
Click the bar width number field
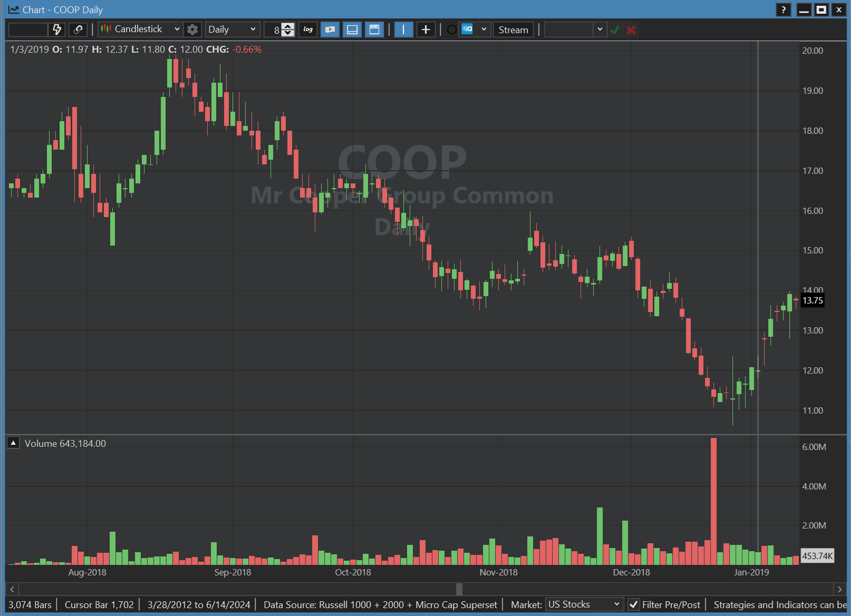point(273,30)
